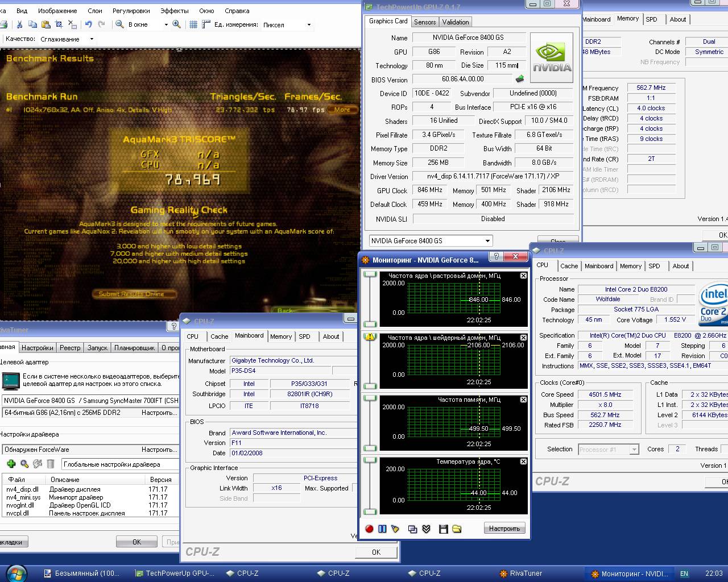Click the magnifier search icon in RivaTuner
This screenshot has width=728, height=582.
24,464
